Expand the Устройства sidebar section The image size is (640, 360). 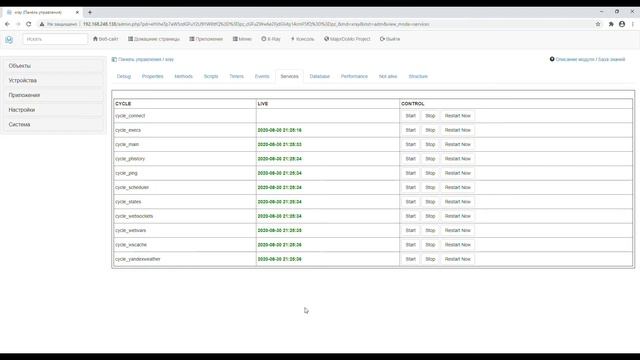coord(53,80)
